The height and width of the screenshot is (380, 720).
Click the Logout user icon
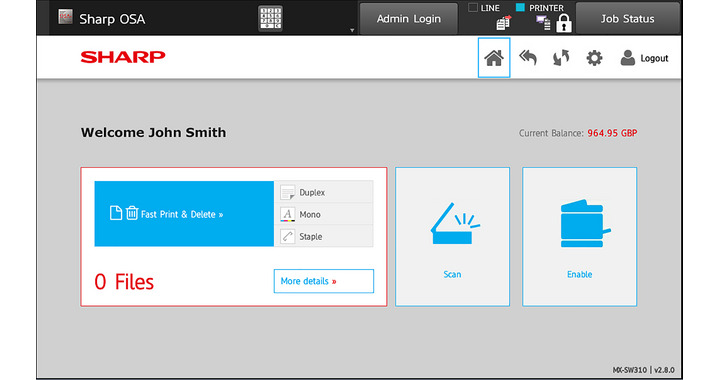[627, 58]
